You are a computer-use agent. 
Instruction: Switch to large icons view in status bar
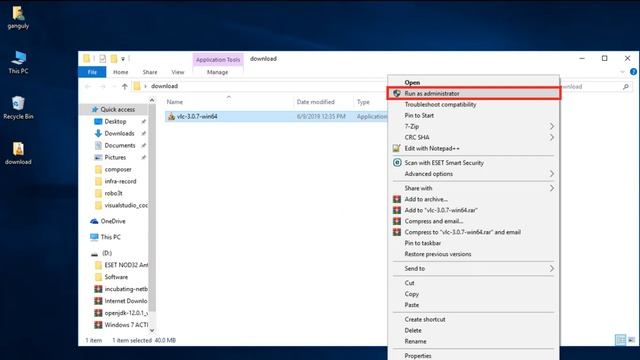click(x=631, y=340)
